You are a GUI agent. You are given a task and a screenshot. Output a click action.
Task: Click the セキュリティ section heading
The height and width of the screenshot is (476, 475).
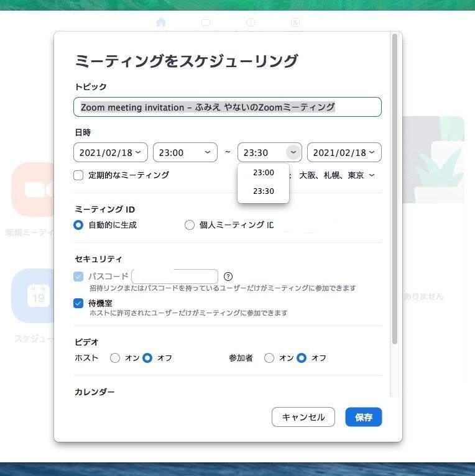pos(98,259)
